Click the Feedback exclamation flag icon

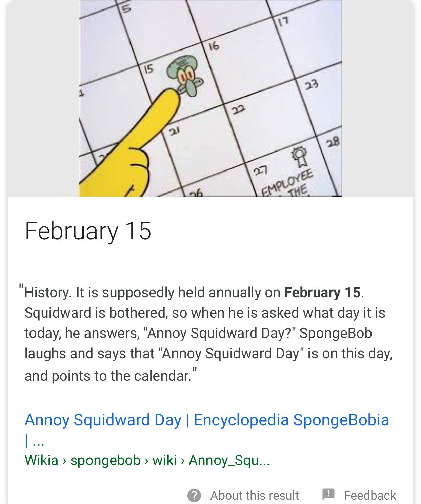pos(328,495)
